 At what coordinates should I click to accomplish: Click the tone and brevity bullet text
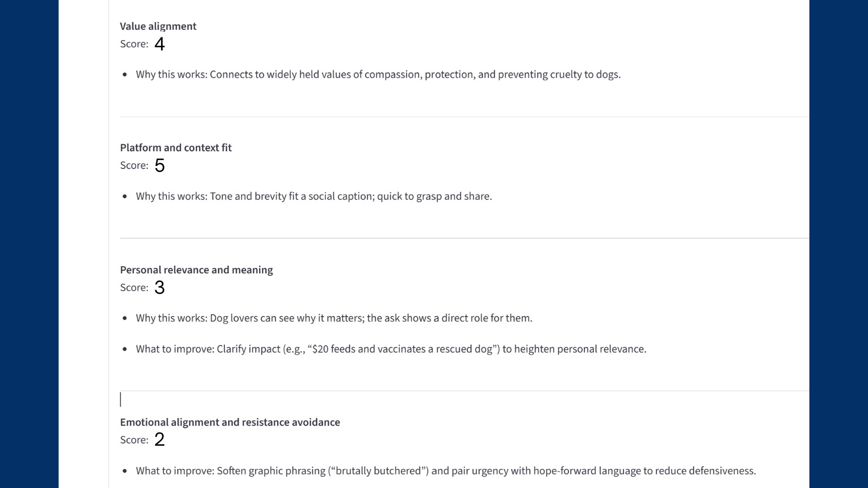(x=314, y=196)
